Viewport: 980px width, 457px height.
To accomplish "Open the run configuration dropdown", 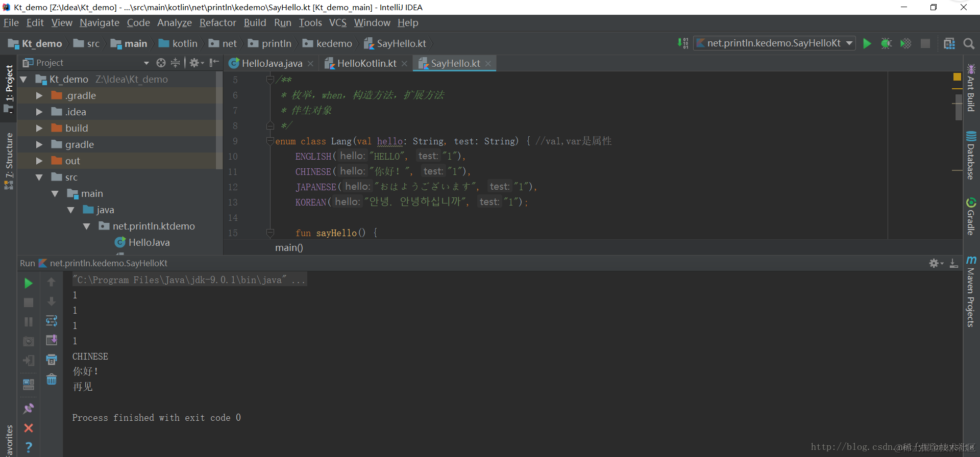I will coord(774,43).
